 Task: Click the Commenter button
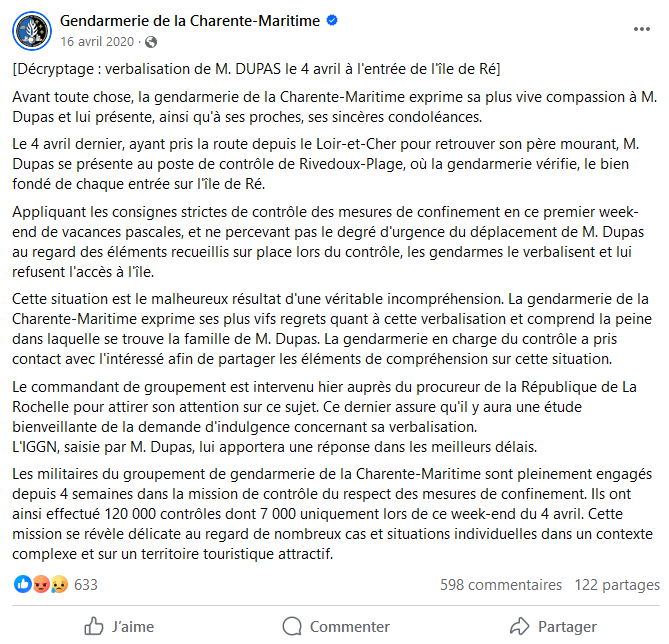pos(336,627)
